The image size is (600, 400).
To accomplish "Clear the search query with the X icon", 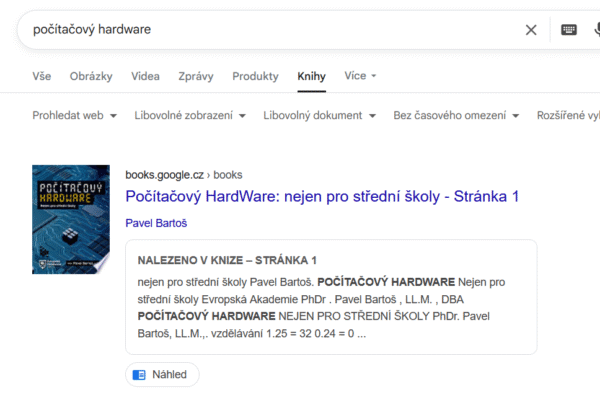I will pos(531,30).
